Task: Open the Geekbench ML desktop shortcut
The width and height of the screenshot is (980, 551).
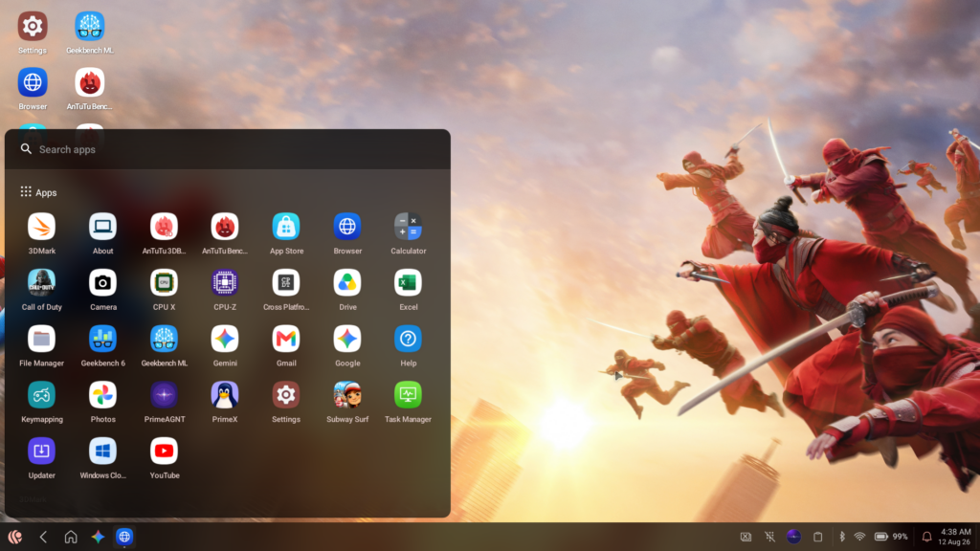Action: click(89, 26)
